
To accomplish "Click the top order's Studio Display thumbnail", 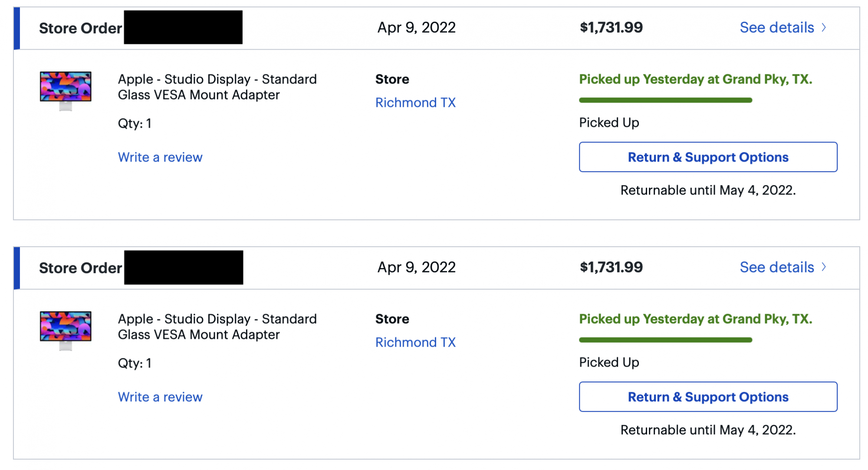I will [66, 90].
